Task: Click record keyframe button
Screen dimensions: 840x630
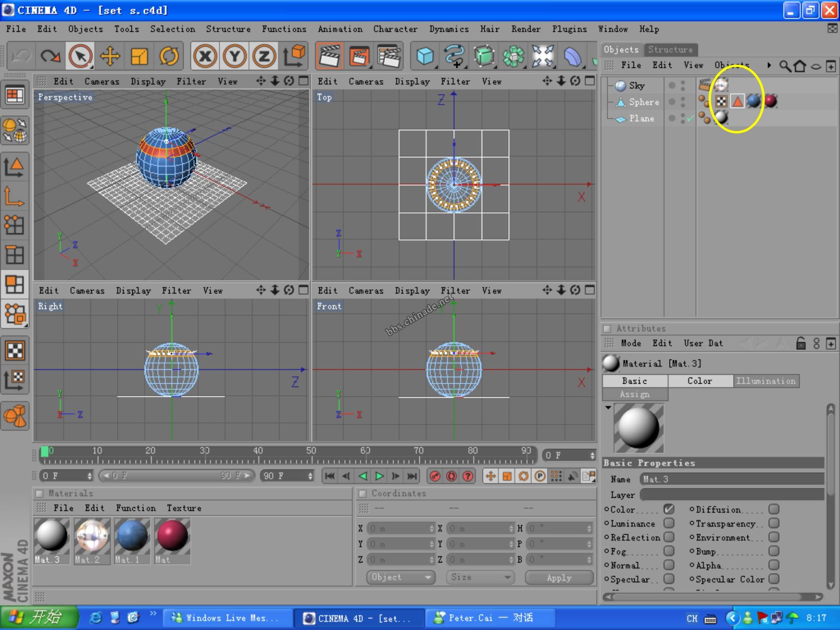Action: coord(435,476)
